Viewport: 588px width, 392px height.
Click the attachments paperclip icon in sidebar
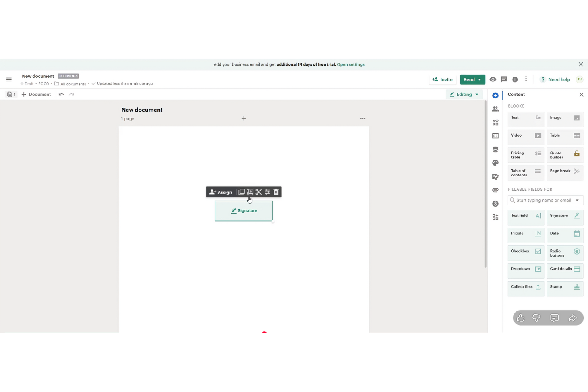tap(495, 190)
